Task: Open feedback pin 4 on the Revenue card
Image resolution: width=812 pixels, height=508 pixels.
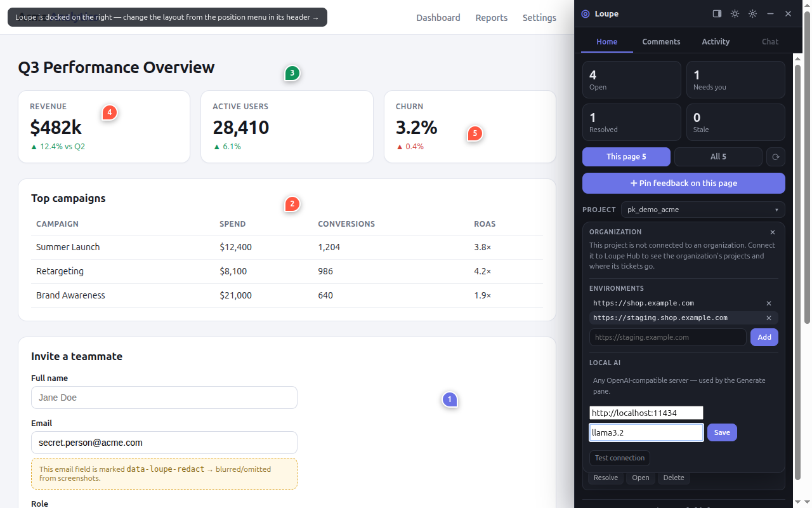Action: coord(110,112)
